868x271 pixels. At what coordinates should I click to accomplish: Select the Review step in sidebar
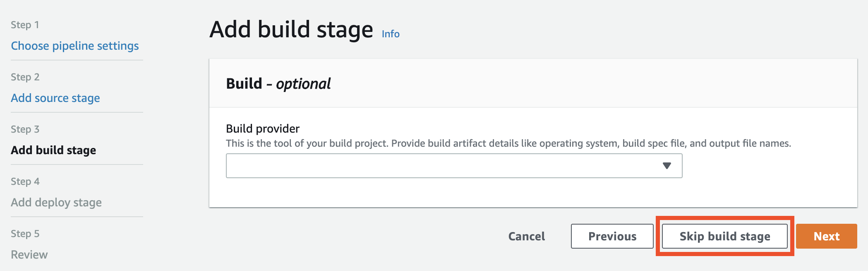pos(29,254)
